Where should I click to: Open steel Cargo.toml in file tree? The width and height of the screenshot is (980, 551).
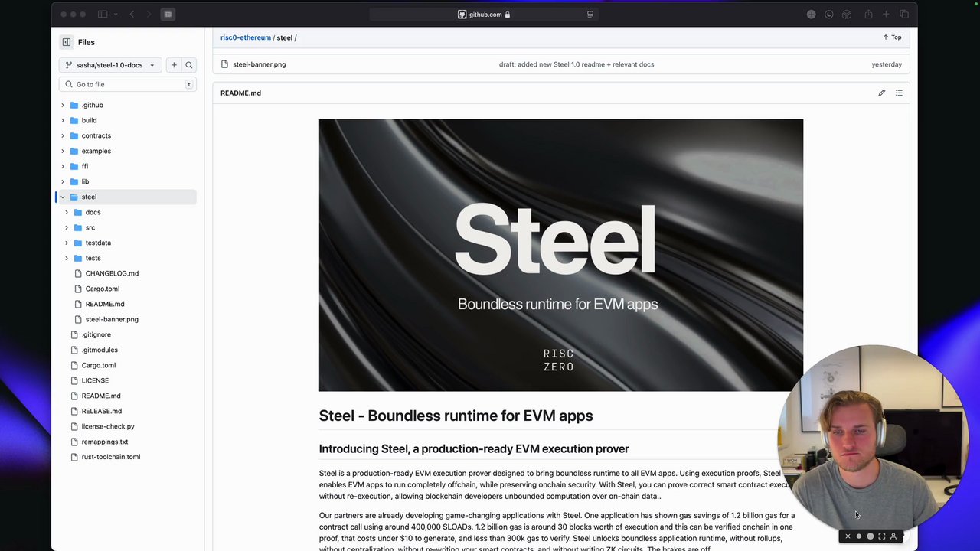tap(103, 289)
